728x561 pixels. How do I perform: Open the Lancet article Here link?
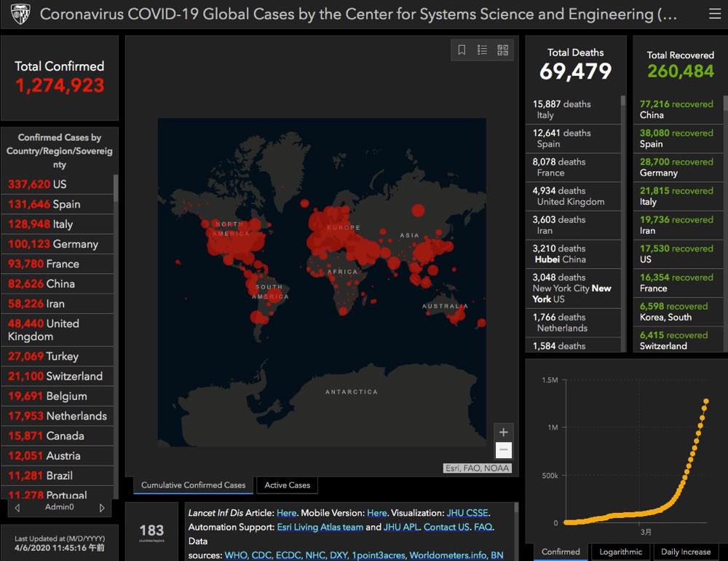coord(286,513)
